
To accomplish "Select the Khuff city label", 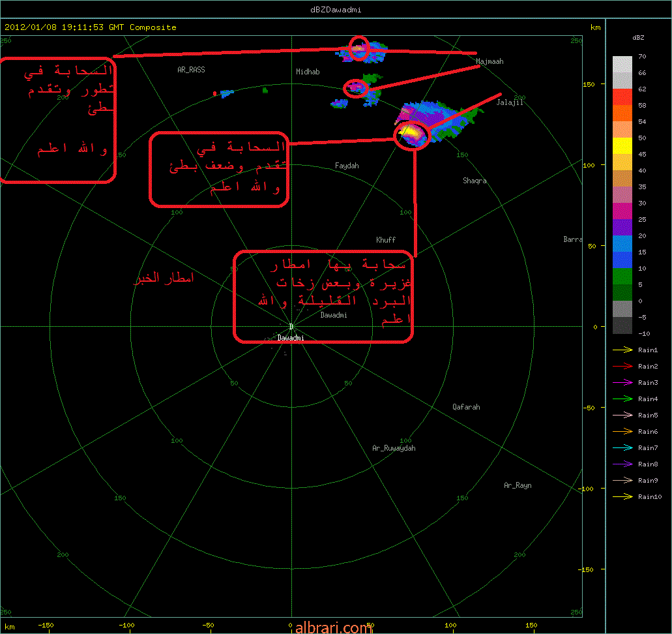I will (386, 240).
